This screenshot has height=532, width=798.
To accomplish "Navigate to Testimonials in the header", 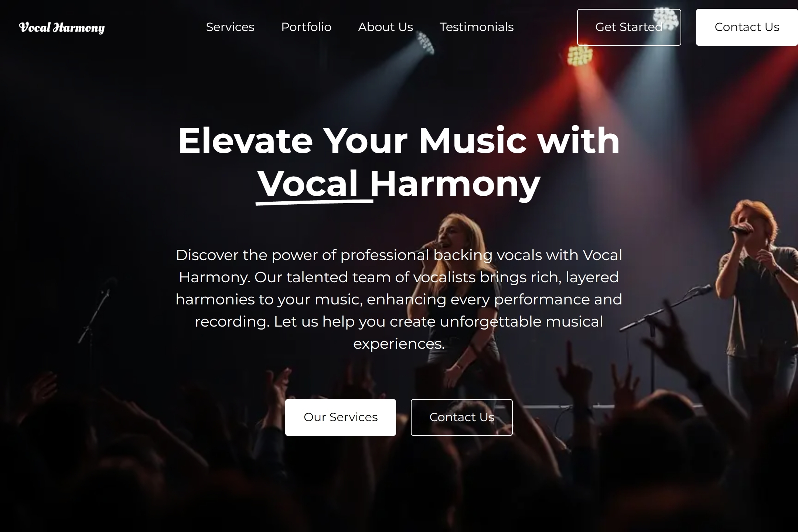I will (x=477, y=27).
